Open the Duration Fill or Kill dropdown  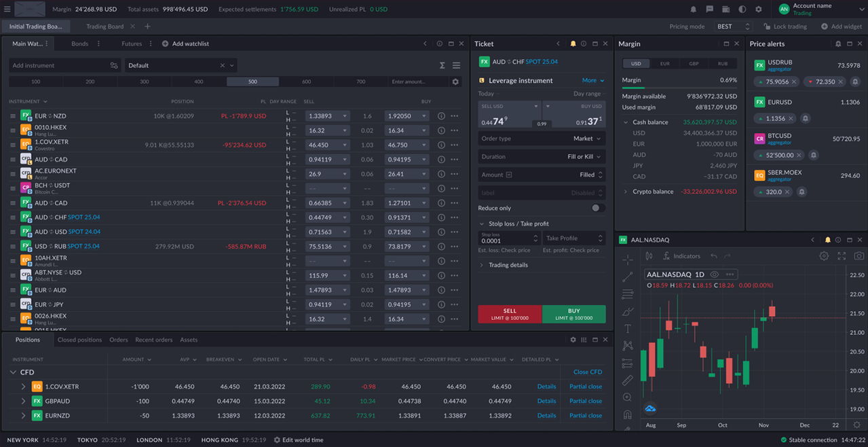click(542, 157)
